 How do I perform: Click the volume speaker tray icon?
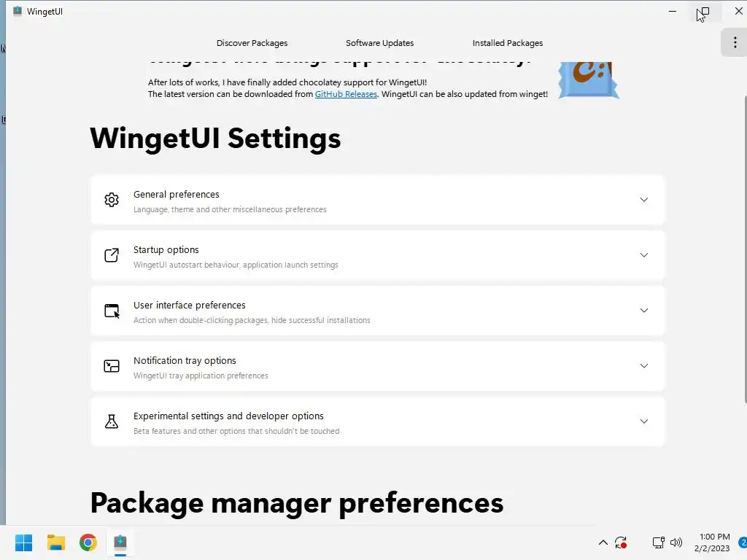click(676, 542)
